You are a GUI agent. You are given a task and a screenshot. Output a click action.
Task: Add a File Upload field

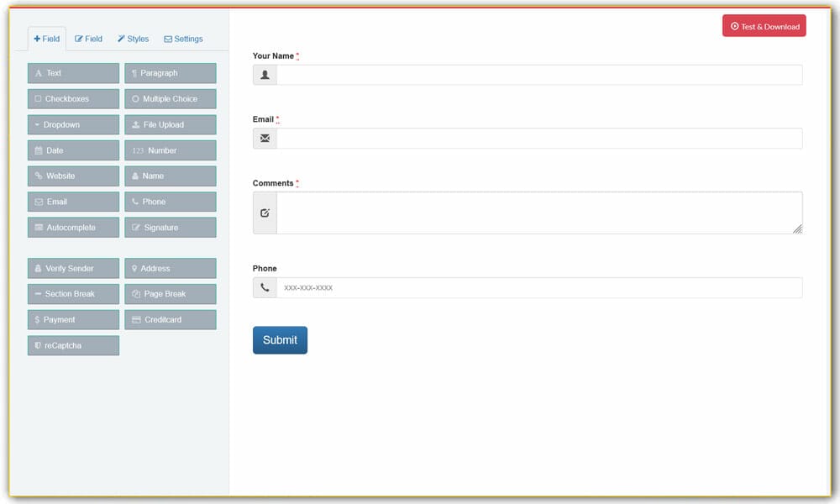171,125
